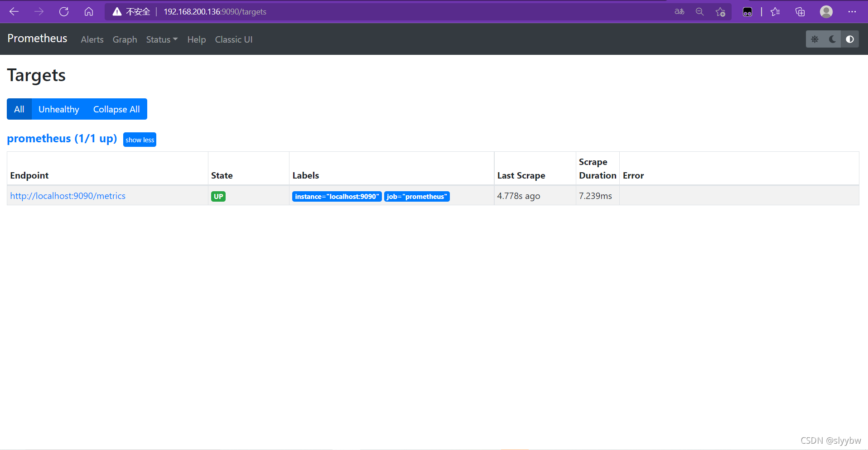Open the Prometheus brand home link
Screen dimensions: 868x450
pyautogui.click(x=37, y=39)
